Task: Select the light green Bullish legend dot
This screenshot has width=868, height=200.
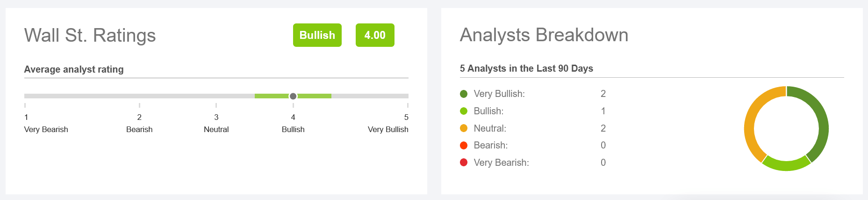Action: [464, 111]
